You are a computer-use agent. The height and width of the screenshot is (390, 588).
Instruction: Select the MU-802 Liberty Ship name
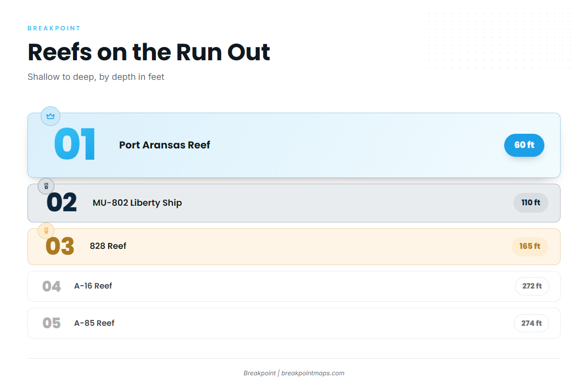[137, 203]
